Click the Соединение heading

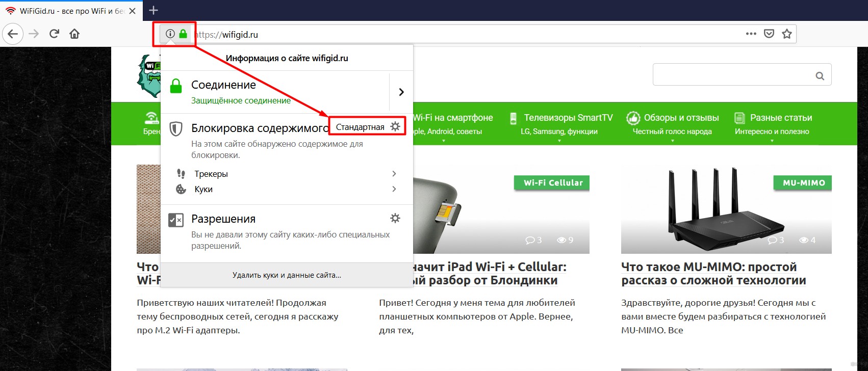(x=223, y=85)
